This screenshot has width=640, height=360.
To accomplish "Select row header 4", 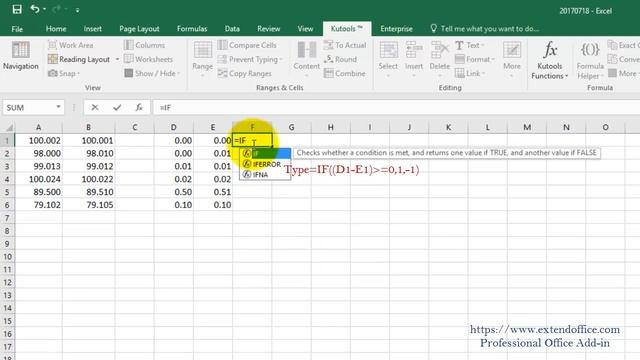I will point(7,179).
